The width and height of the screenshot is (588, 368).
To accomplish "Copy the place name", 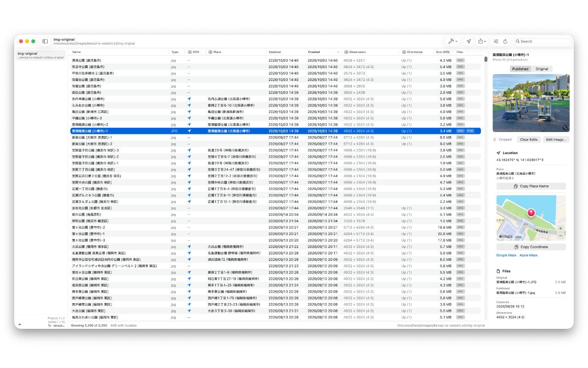I will [x=531, y=186].
